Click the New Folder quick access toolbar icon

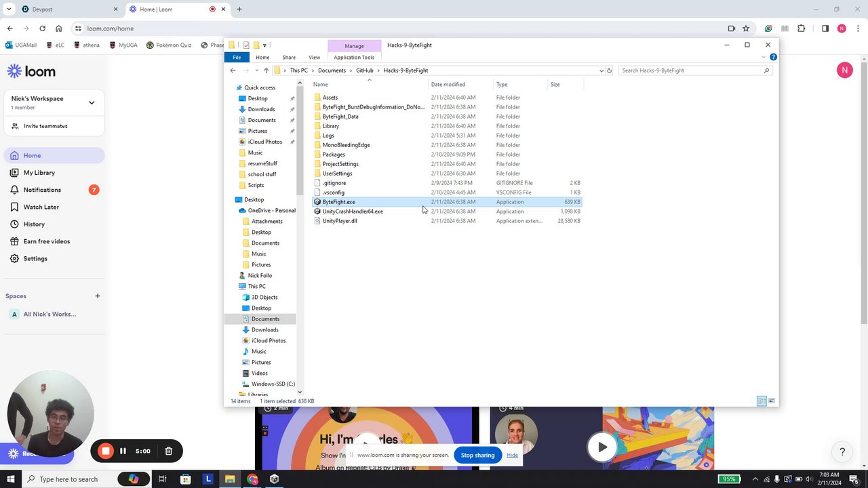[x=256, y=45]
